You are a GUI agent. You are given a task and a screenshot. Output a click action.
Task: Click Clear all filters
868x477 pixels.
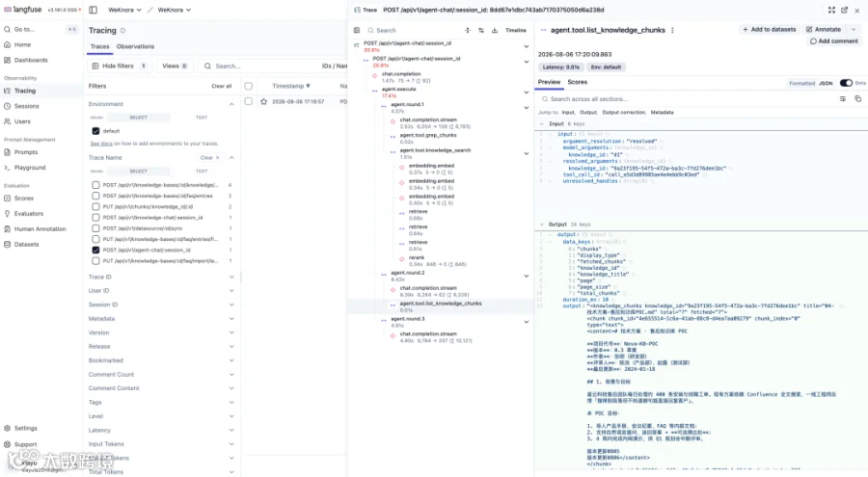click(x=222, y=87)
